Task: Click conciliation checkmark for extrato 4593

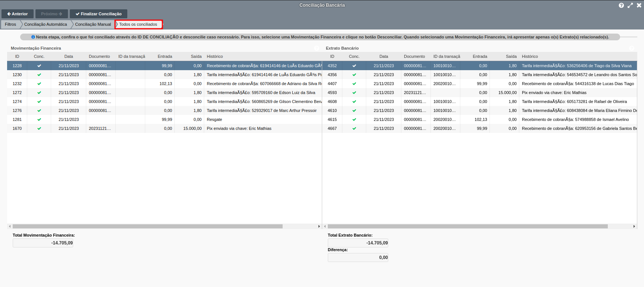Action: 354,93
